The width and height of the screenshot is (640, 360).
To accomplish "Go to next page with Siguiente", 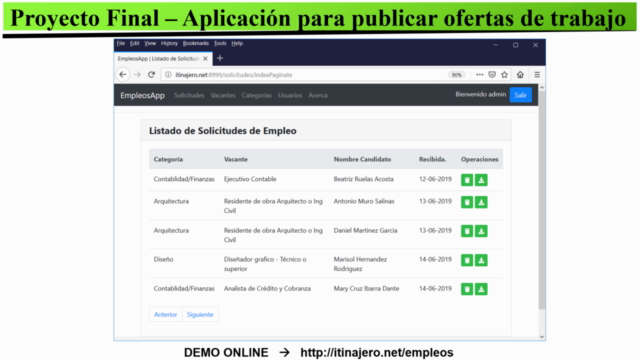I will click(x=200, y=314).
